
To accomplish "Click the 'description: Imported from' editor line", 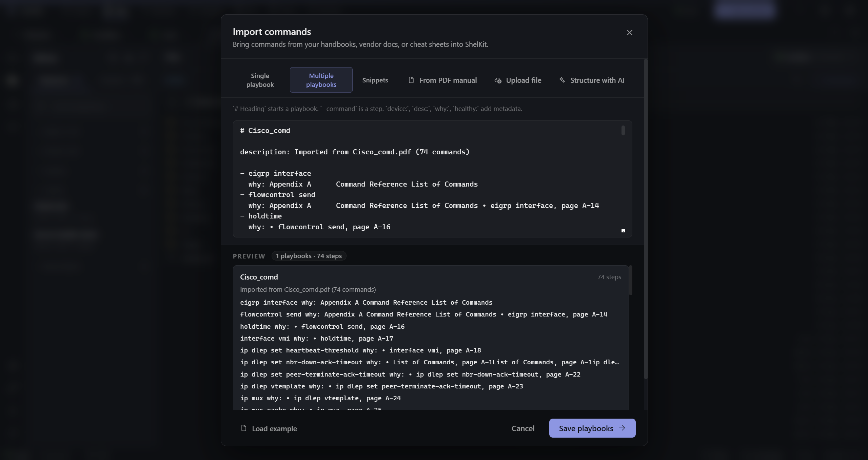I will tap(355, 152).
